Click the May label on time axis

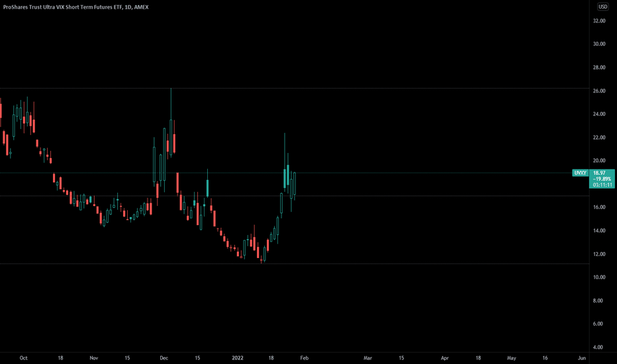click(x=511, y=358)
